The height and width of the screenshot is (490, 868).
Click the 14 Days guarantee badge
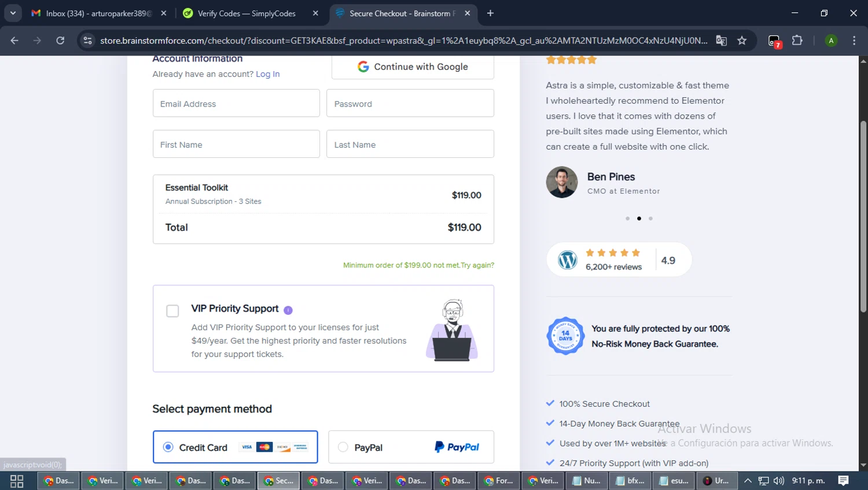pos(565,336)
